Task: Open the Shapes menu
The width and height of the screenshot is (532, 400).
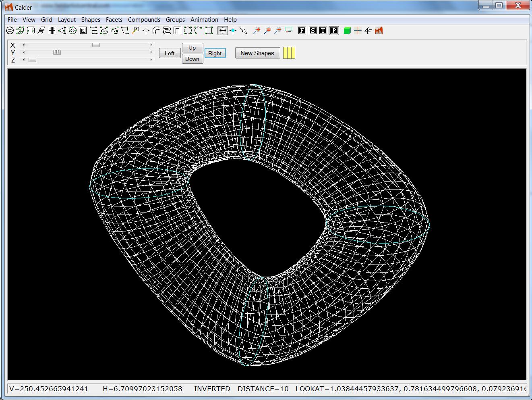Action: (91, 20)
